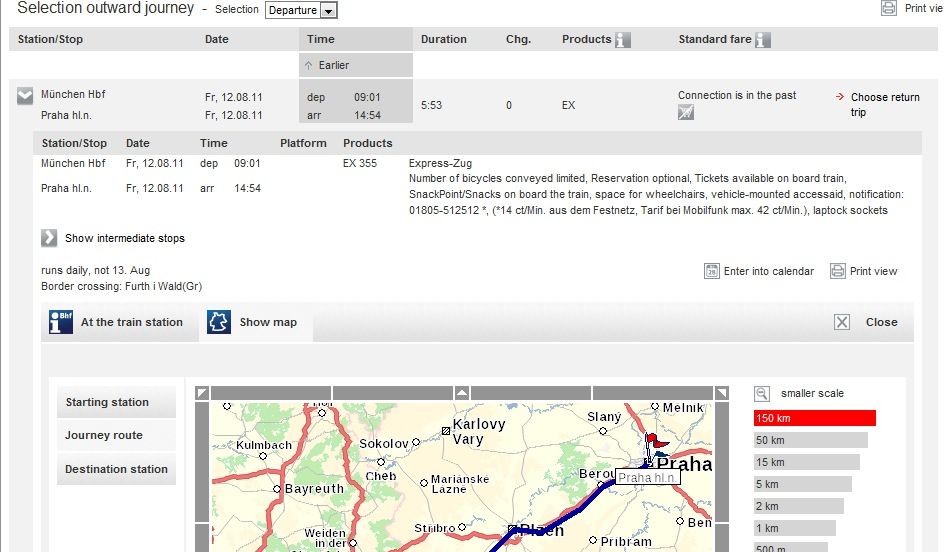This screenshot has height=552, width=944.
Task: Pan map north with the up arrow
Action: [462, 393]
